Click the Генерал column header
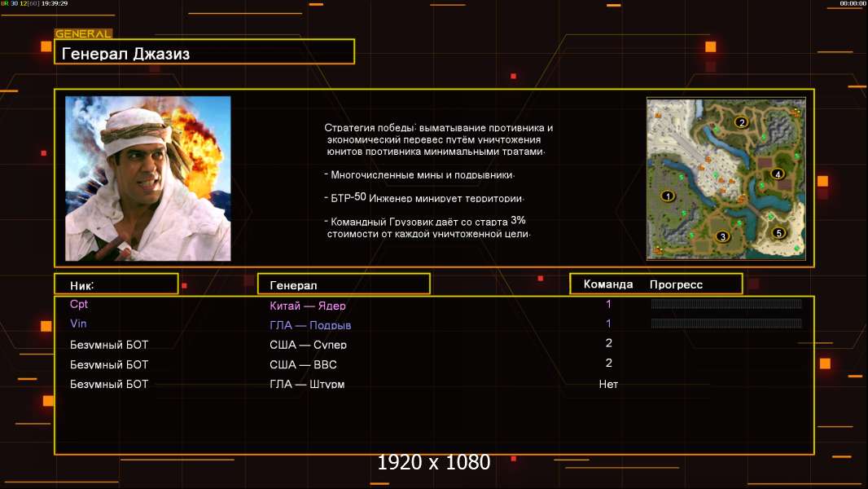 [x=344, y=284]
